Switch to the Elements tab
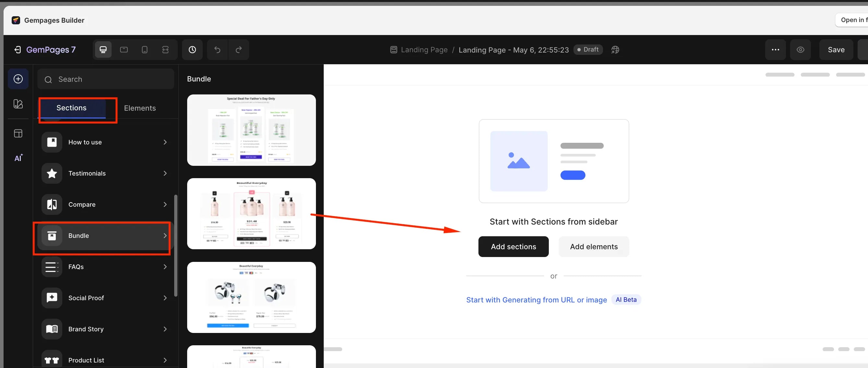This screenshot has height=368, width=868. click(x=140, y=108)
